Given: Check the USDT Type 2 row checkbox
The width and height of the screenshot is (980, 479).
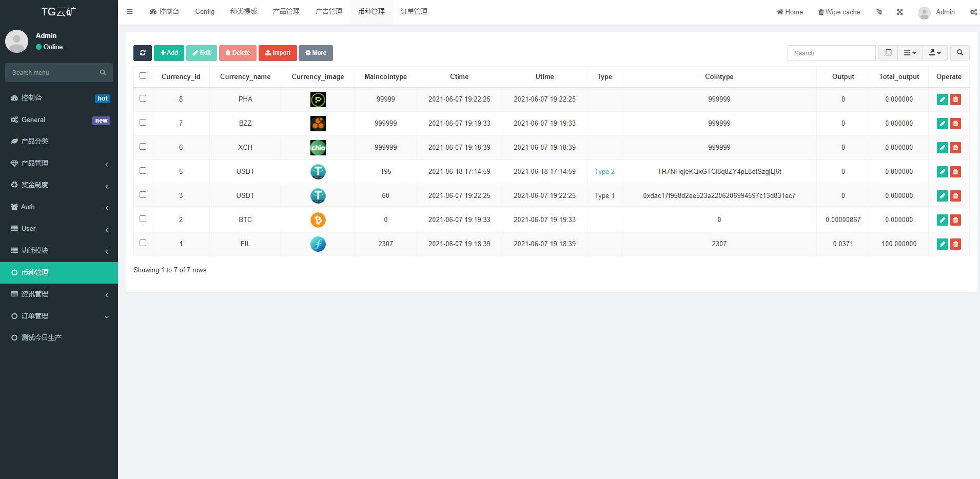Looking at the screenshot, I should click(x=143, y=170).
